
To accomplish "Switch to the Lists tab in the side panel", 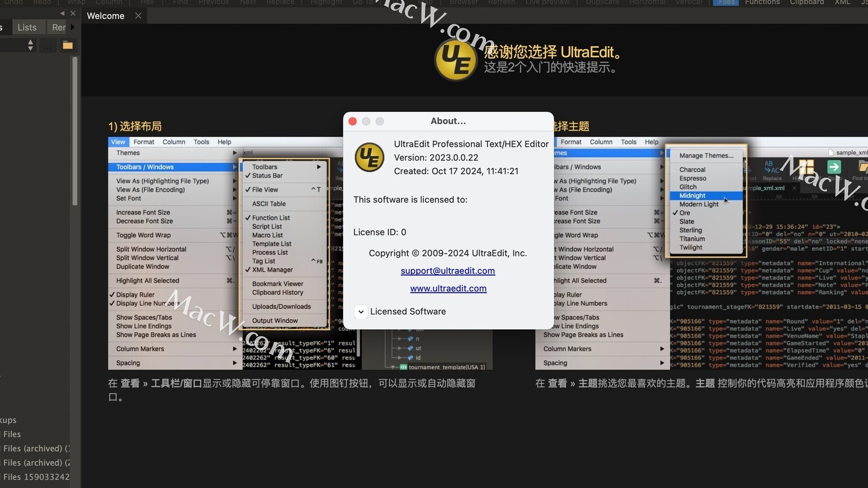I will tap(27, 27).
